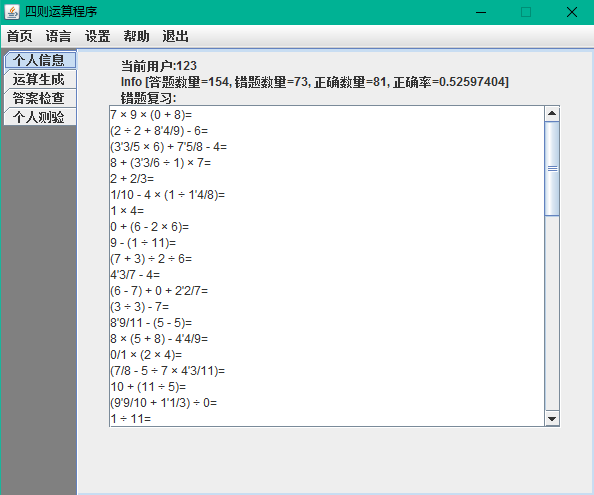
Task: Close the 四则运算程序 window
Action: pos(572,12)
